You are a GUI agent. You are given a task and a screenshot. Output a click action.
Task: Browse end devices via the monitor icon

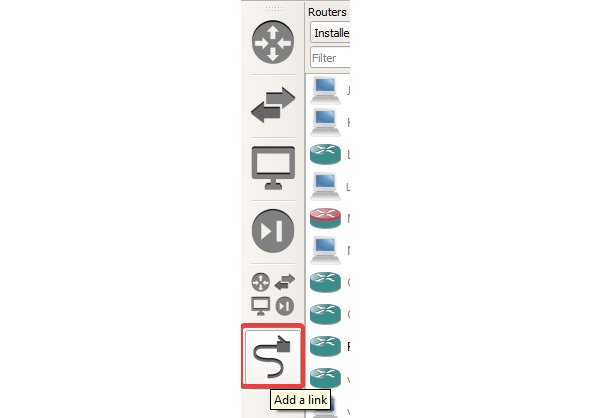(273, 168)
